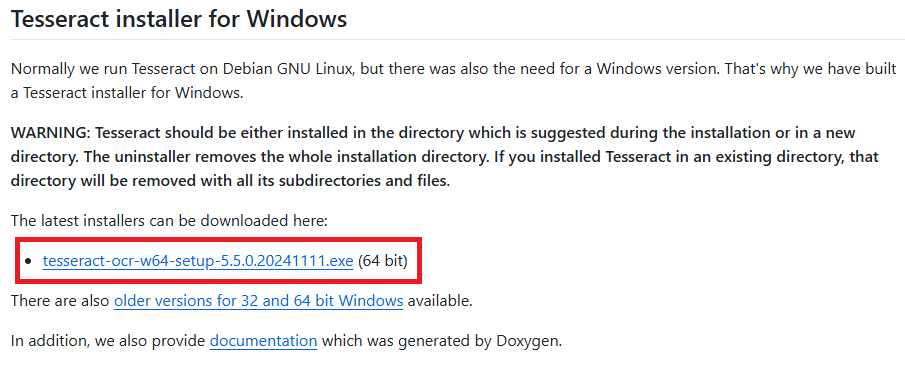Click the horizontal divider under the heading

pyautogui.click(x=452, y=39)
